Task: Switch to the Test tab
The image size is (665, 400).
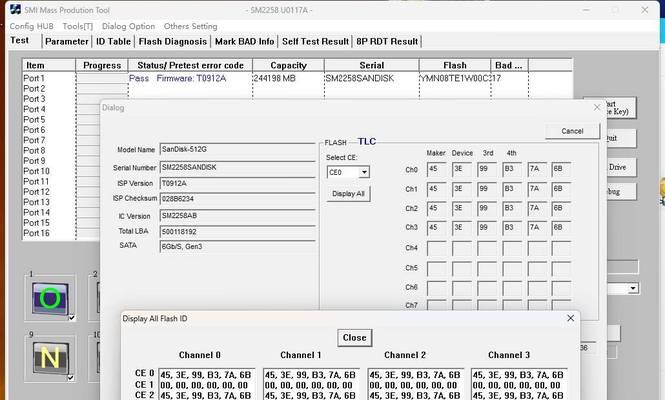Action: point(20,40)
